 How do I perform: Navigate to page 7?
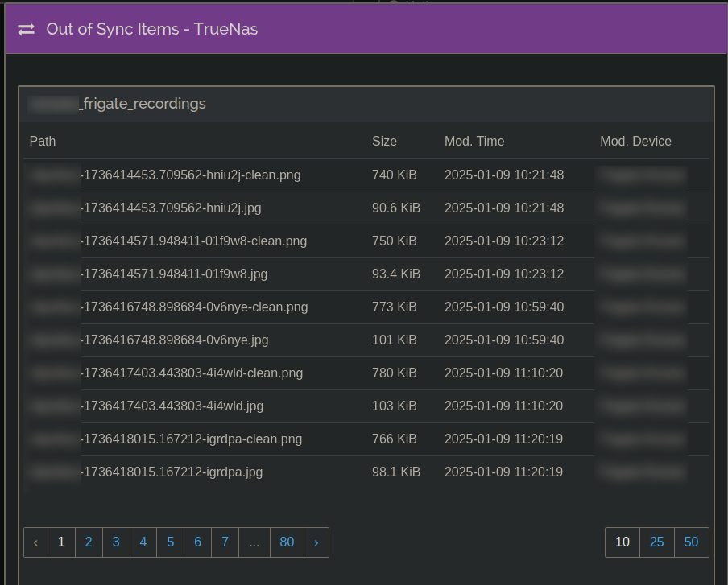pyautogui.click(x=225, y=542)
